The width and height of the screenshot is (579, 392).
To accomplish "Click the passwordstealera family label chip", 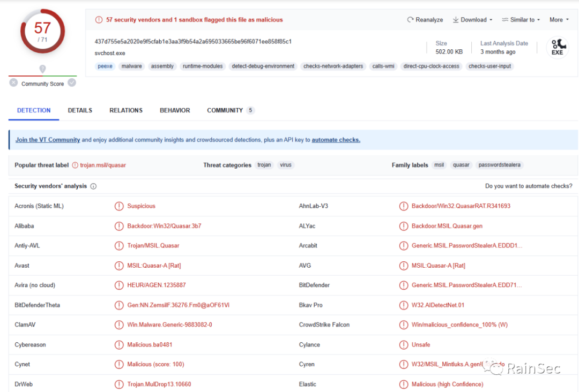I will (499, 165).
